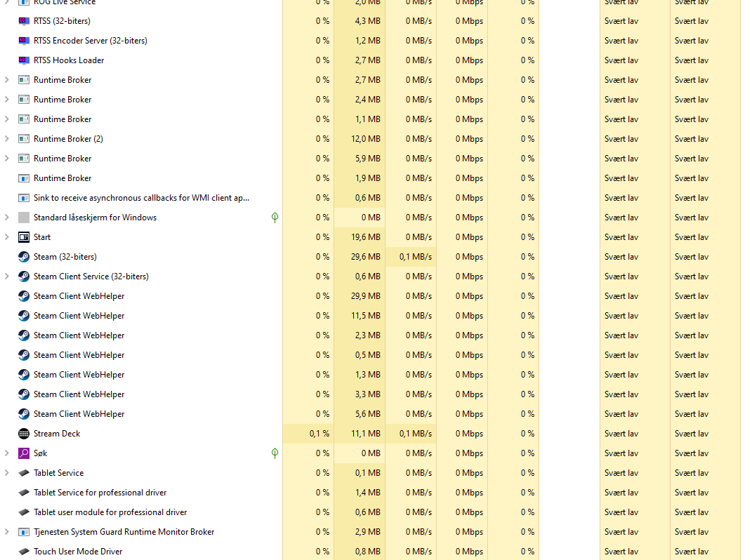Click the Stream Deck icon
The width and height of the screenshot is (752, 560).
pos(23,434)
